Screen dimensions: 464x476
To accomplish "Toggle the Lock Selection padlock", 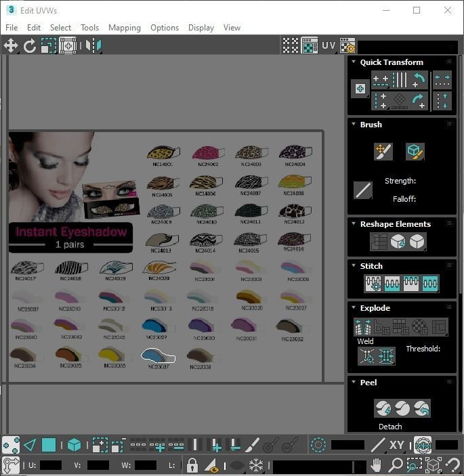I will [192, 464].
